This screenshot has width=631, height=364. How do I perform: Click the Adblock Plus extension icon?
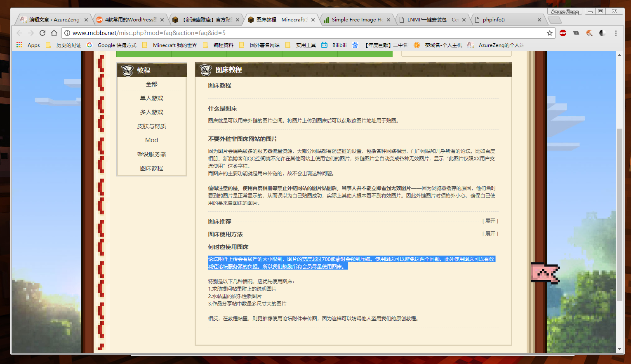pos(563,33)
